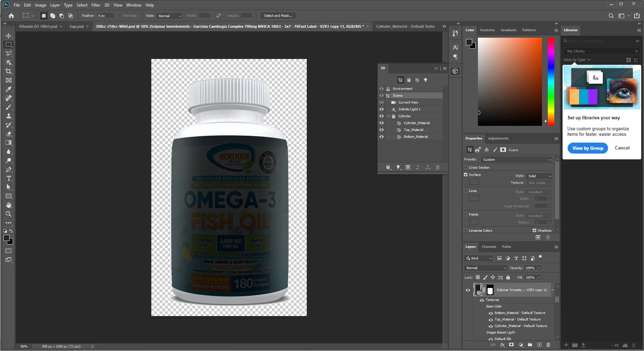Viewport: 644px width, 351px height.
Task: Select the Gradient tool
Action: click(x=9, y=143)
